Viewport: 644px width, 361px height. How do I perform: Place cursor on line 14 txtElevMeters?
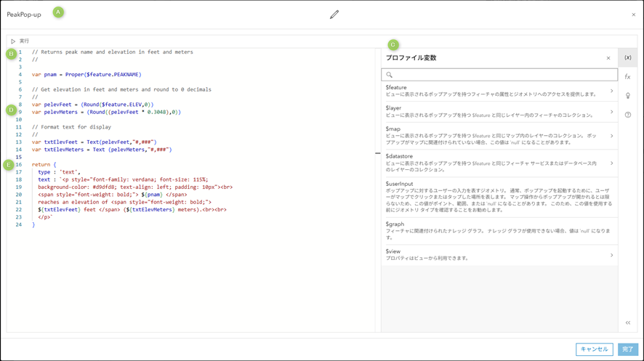pyautogui.click(x=102, y=150)
